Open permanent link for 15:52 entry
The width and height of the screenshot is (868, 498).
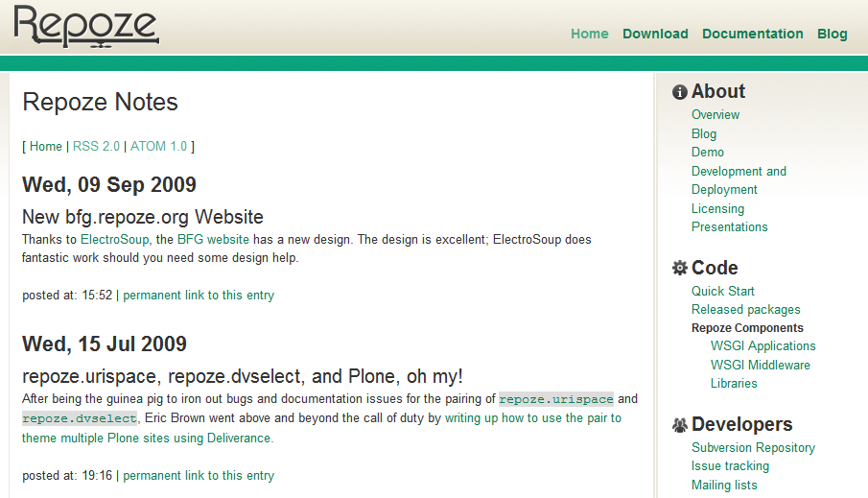pos(199,296)
